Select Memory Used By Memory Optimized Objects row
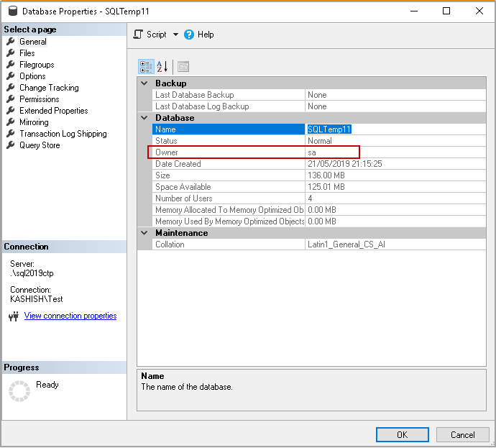 (x=319, y=221)
